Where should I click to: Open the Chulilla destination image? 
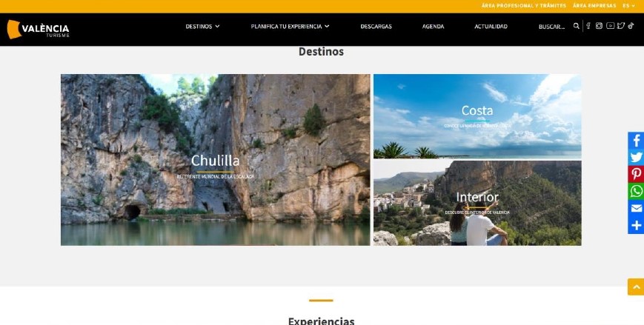point(215,160)
